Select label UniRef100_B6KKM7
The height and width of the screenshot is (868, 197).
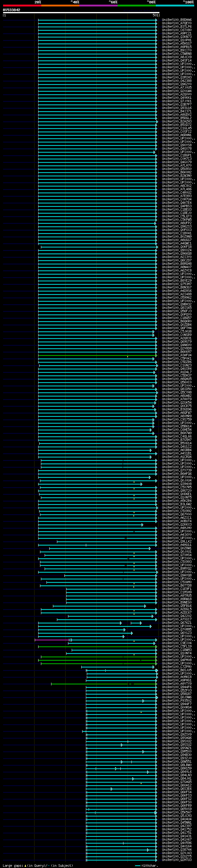[177, 352]
